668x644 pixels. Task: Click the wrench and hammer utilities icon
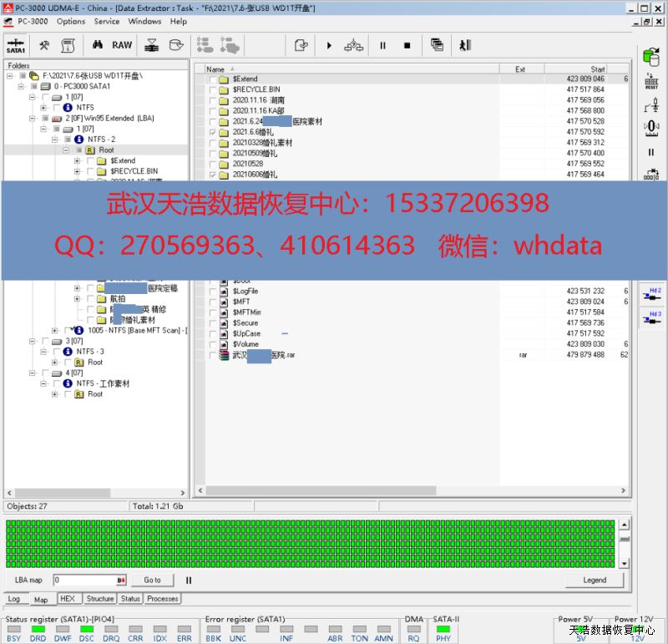(44, 45)
